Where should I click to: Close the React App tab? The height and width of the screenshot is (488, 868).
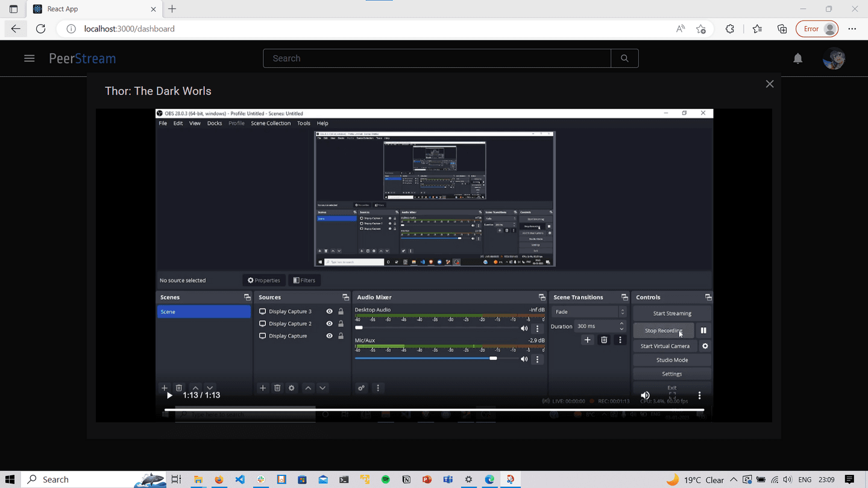click(153, 9)
